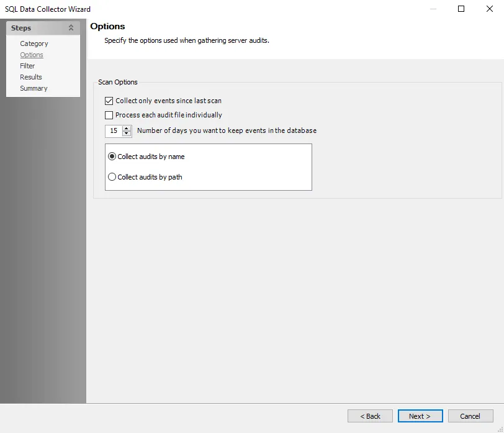Click the window resize grip

(x=500, y=429)
